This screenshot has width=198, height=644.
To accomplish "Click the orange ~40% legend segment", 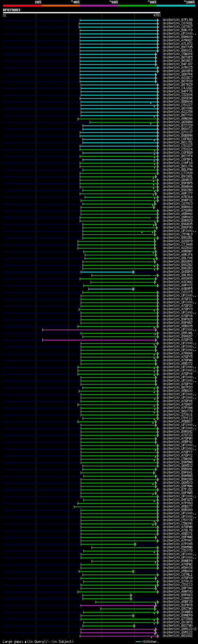I will pyautogui.click(x=61, y=6).
